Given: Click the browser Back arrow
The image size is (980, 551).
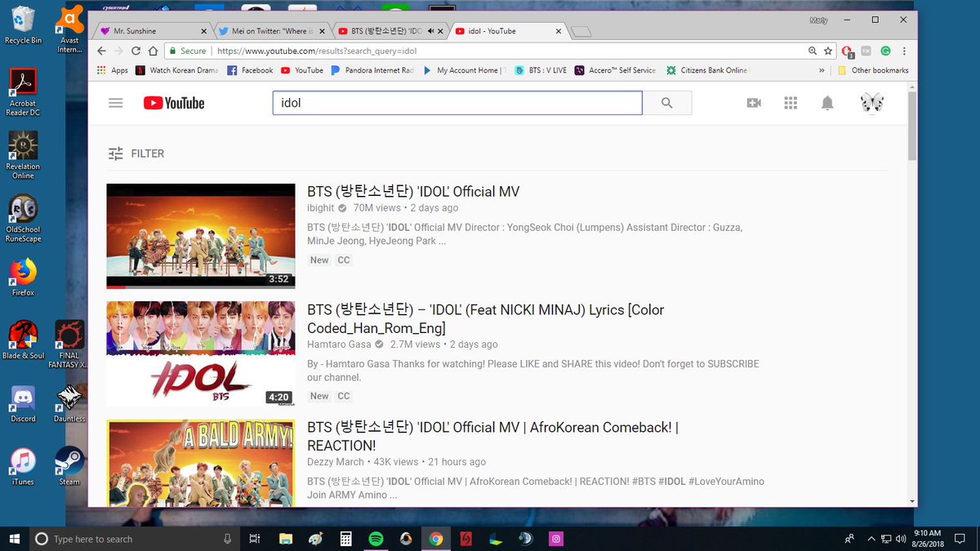Looking at the screenshot, I should (102, 51).
